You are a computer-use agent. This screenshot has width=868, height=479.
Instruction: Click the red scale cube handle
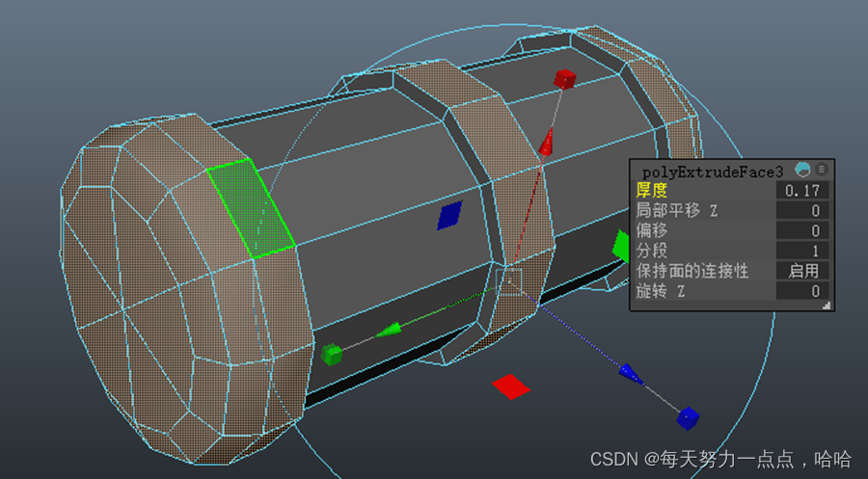[564, 79]
